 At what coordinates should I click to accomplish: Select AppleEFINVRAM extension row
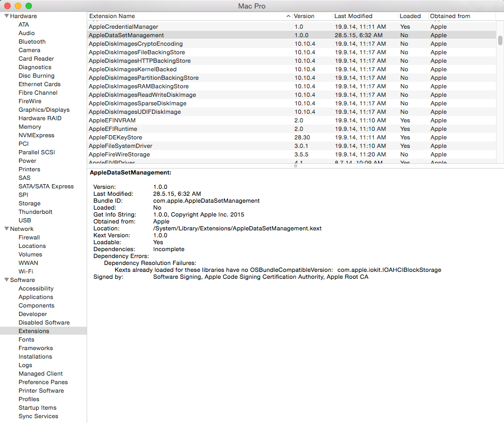(x=291, y=121)
